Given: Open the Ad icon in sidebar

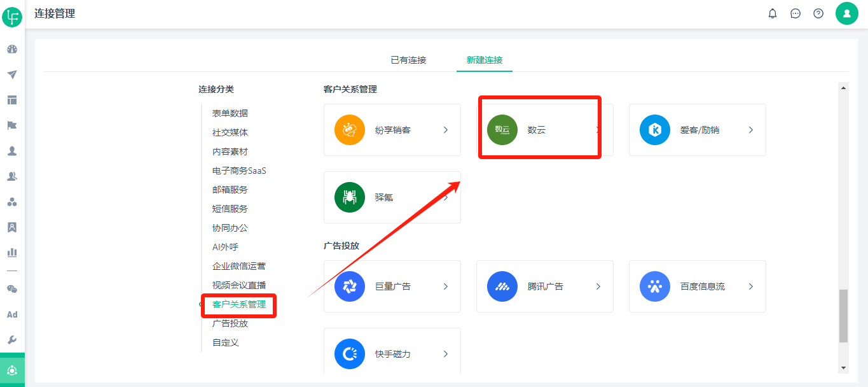Looking at the screenshot, I should [12, 314].
